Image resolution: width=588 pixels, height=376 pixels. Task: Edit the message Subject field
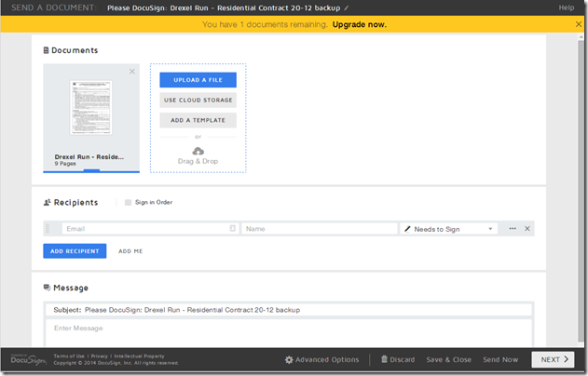click(x=289, y=310)
